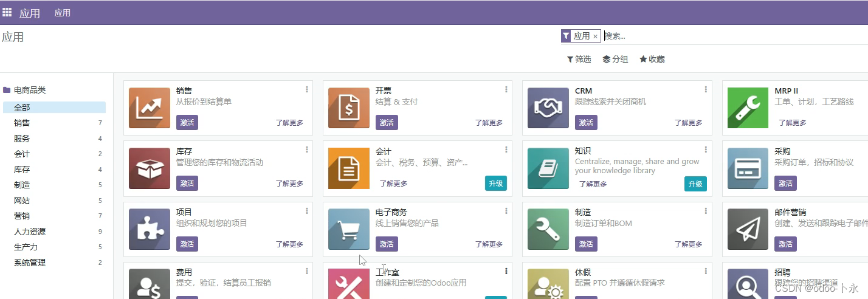Open the 分组 group-by dropdown

615,59
